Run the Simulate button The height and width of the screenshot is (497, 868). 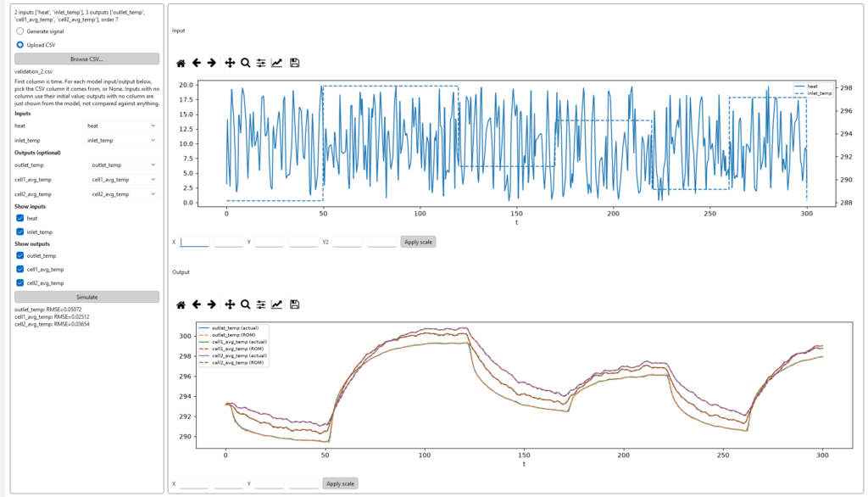pos(87,297)
